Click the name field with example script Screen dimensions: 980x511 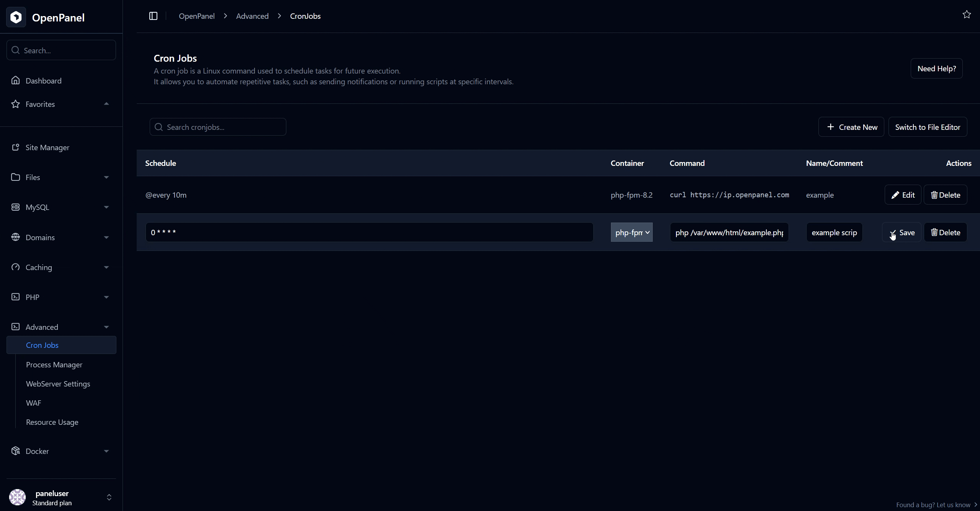834,233
